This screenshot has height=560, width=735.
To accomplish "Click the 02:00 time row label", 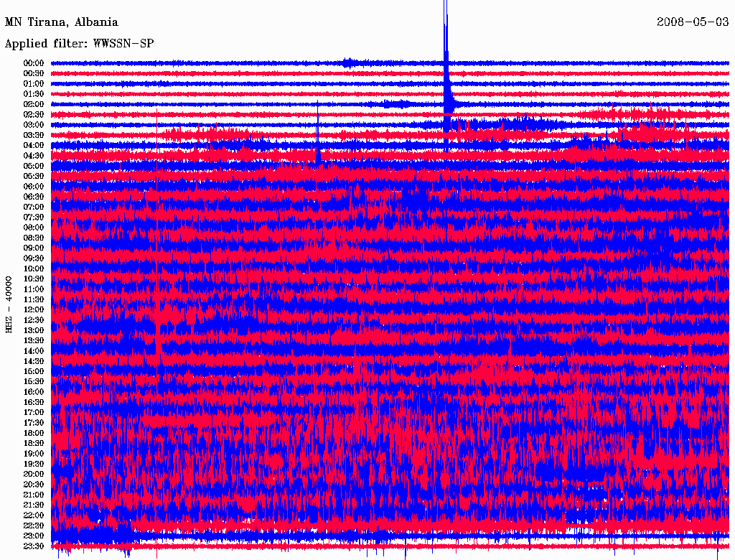I will pyautogui.click(x=34, y=104).
